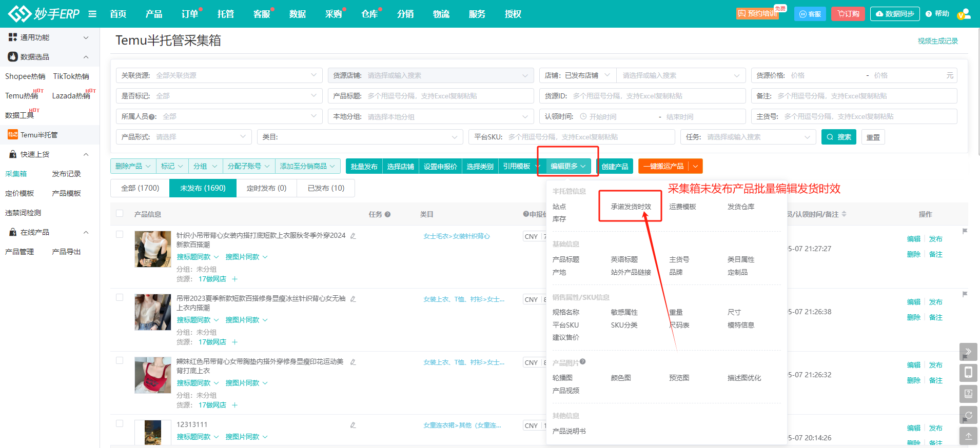Add source plus icon in third product row
This screenshot has height=448, width=980.
point(234,405)
